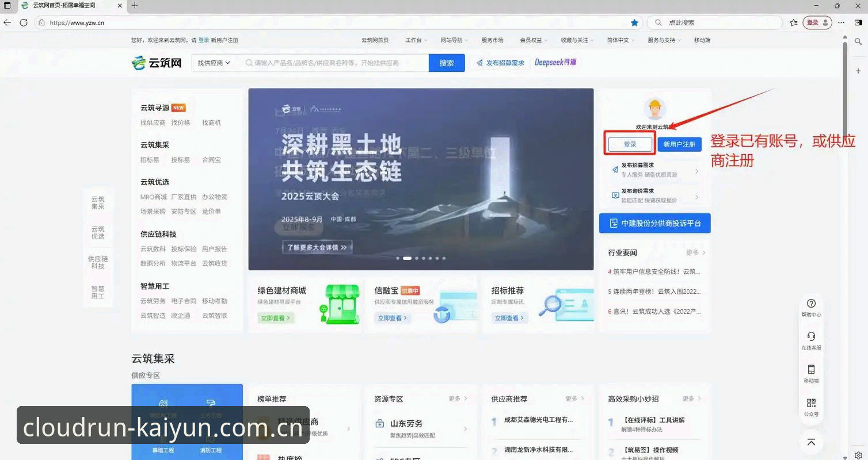Click the sidebar plus icon to add tools
Screen dimensions: 868x460
(858, 70)
